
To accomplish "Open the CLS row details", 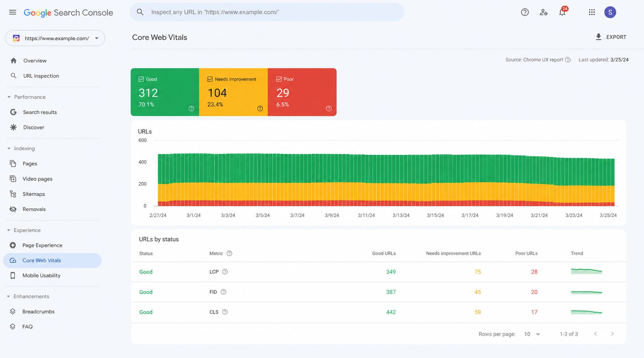I will pos(379,312).
